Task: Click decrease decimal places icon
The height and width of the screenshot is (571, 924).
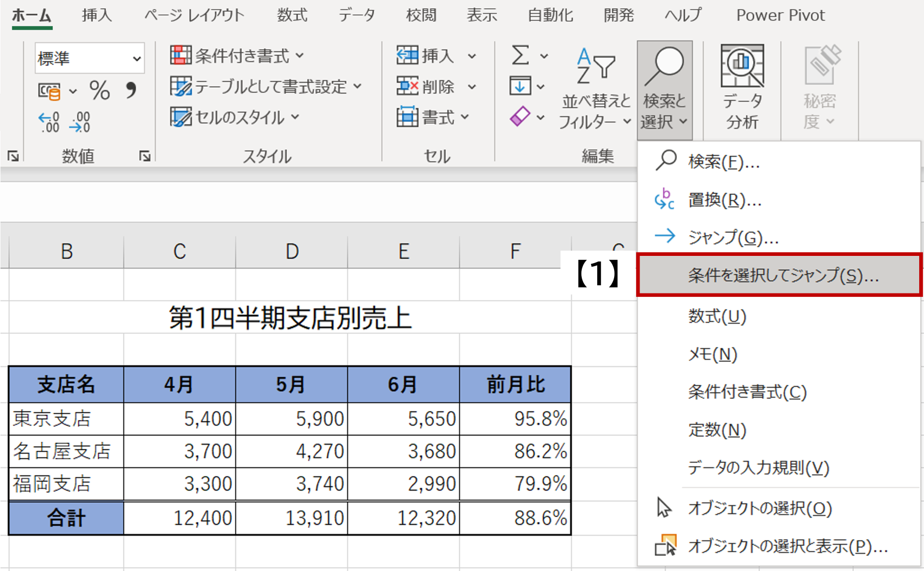Action: [80, 122]
